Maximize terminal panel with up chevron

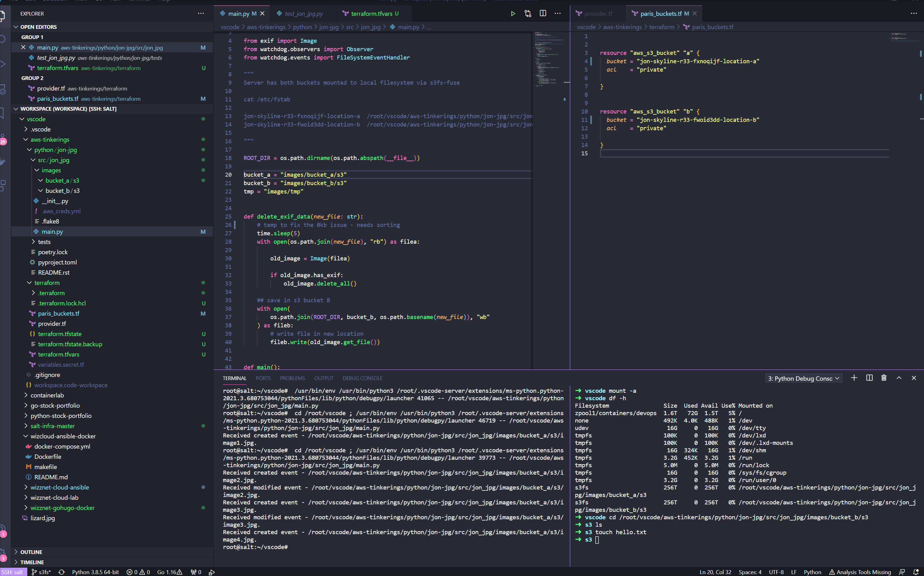[899, 378]
